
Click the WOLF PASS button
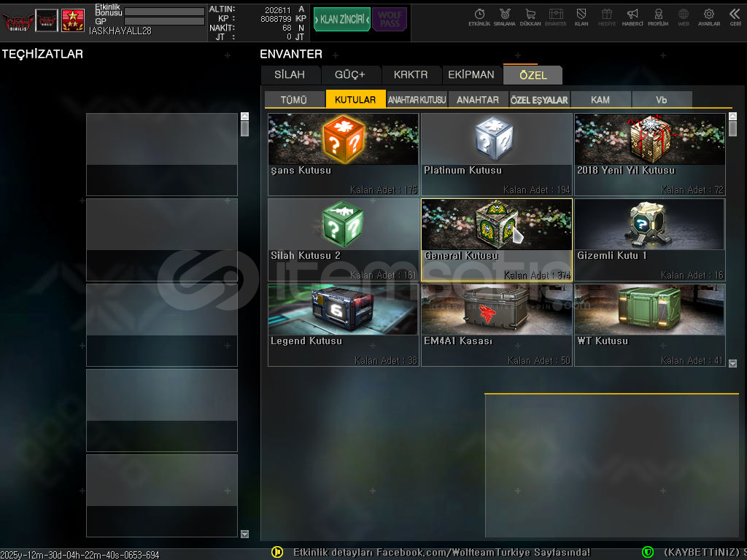[x=390, y=20]
